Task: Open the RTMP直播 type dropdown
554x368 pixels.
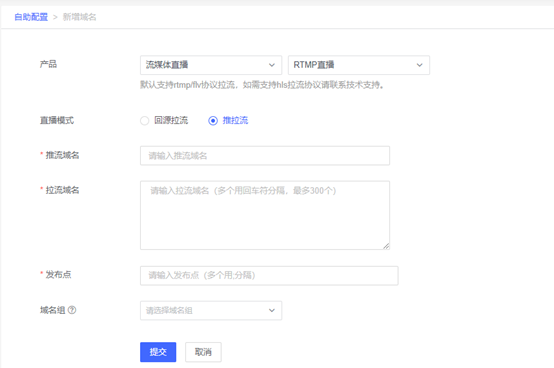Action: pos(359,65)
